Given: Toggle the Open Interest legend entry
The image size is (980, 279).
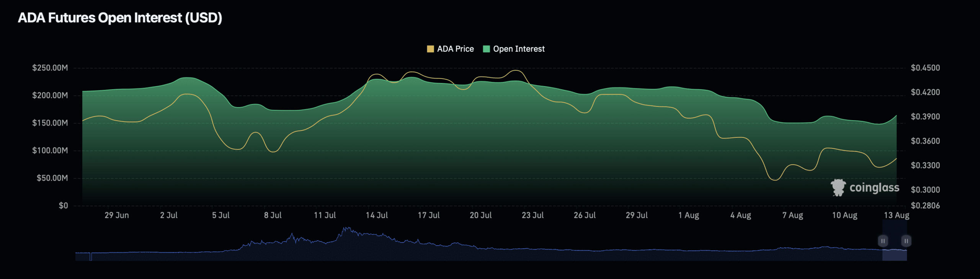Looking at the screenshot, I should click(x=514, y=49).
